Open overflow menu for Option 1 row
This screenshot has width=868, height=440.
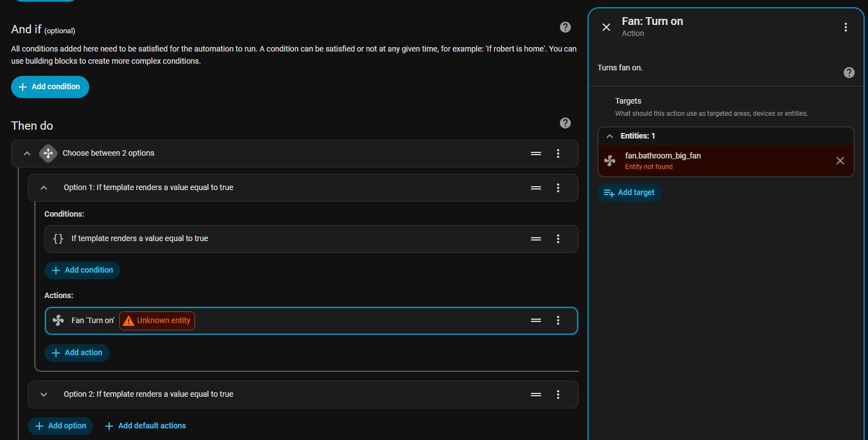[x=558, y=188]
